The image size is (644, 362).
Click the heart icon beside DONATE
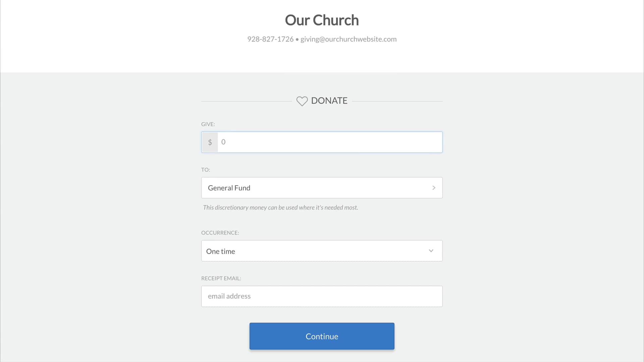(302, 101)
